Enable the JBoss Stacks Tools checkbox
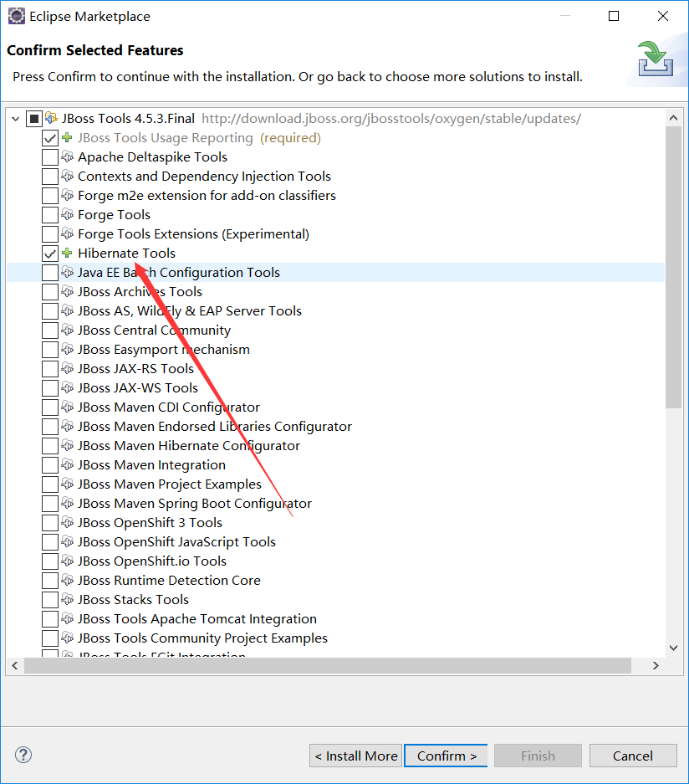The width and height of the screenshot is (689, 784). click(50, 599)
